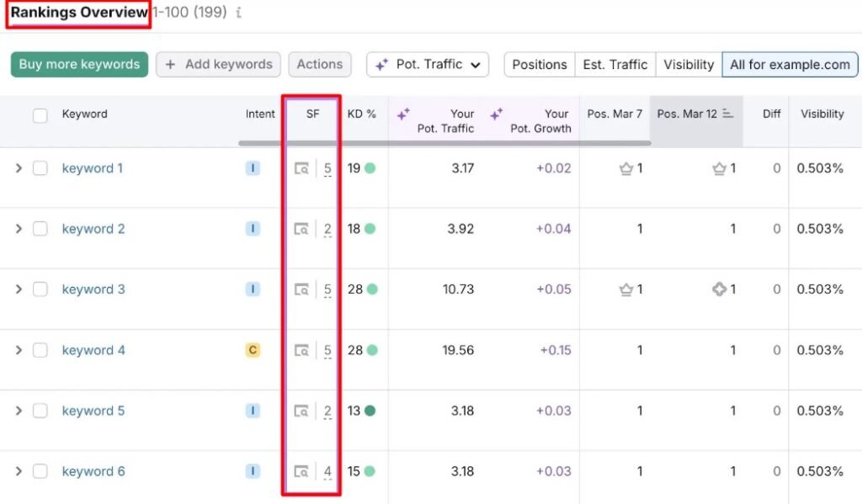Open SERP features icon for keyword 1
Image resolution: width=862 pixels, height=504 pixels.
301,168
